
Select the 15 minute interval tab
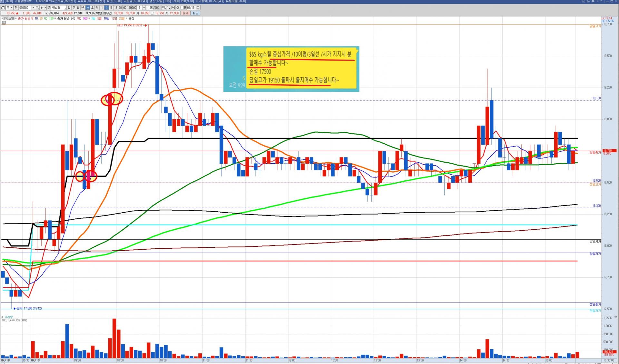[x=116, y=8]
